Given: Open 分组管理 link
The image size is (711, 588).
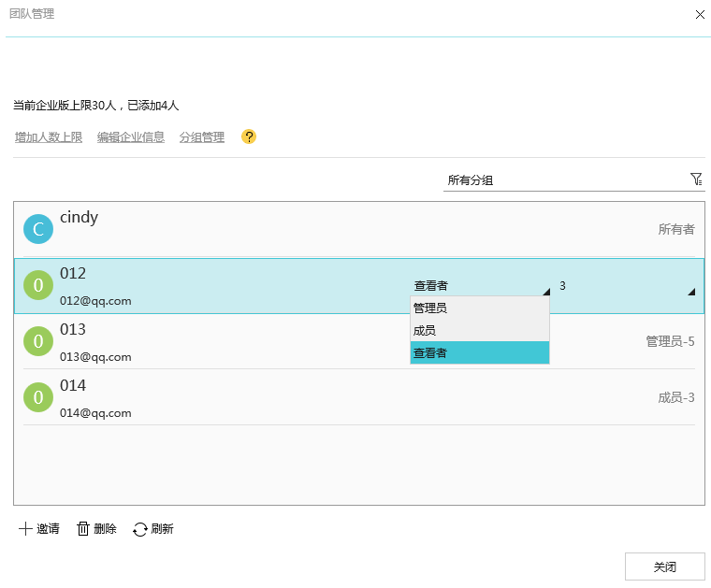Looking at the screenshot, I should (202, 137).
